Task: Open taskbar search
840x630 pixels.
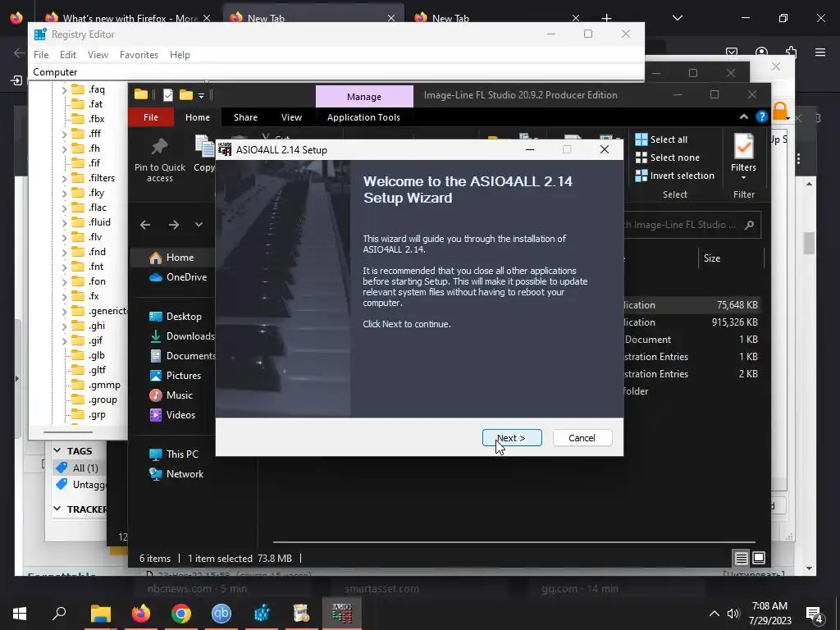Action: (59, 614)
